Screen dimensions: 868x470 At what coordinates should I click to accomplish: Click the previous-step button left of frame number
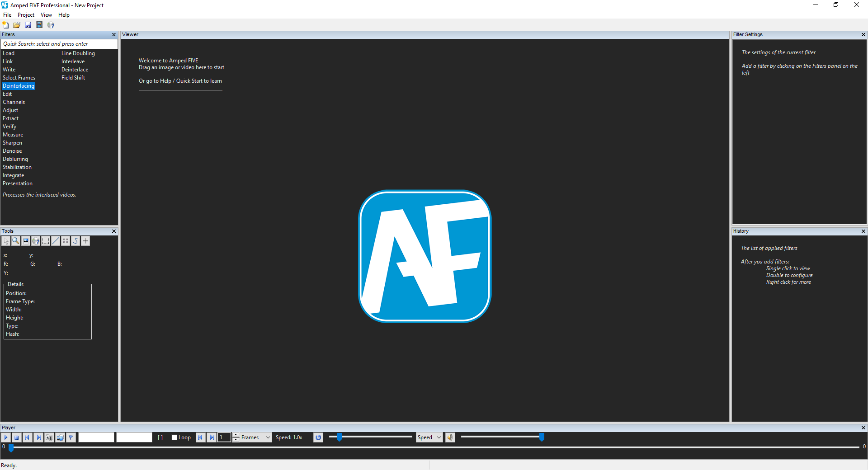[x=201, y=437]
